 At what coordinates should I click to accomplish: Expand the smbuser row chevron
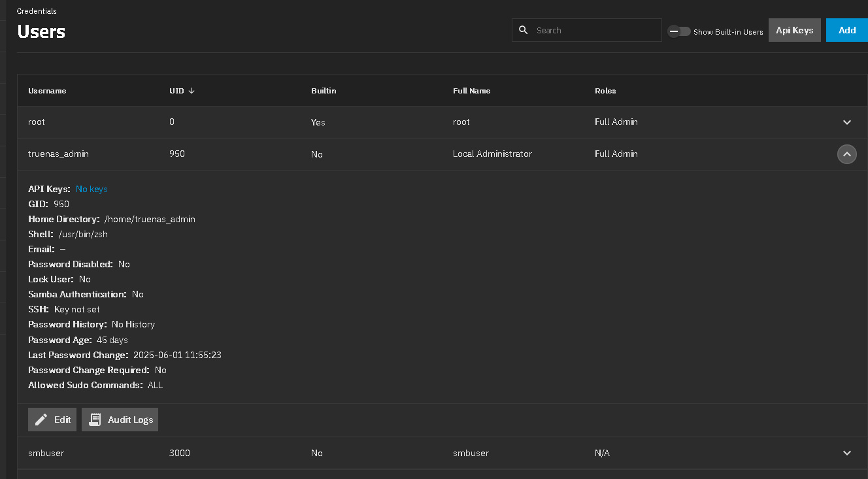[847, 453]
